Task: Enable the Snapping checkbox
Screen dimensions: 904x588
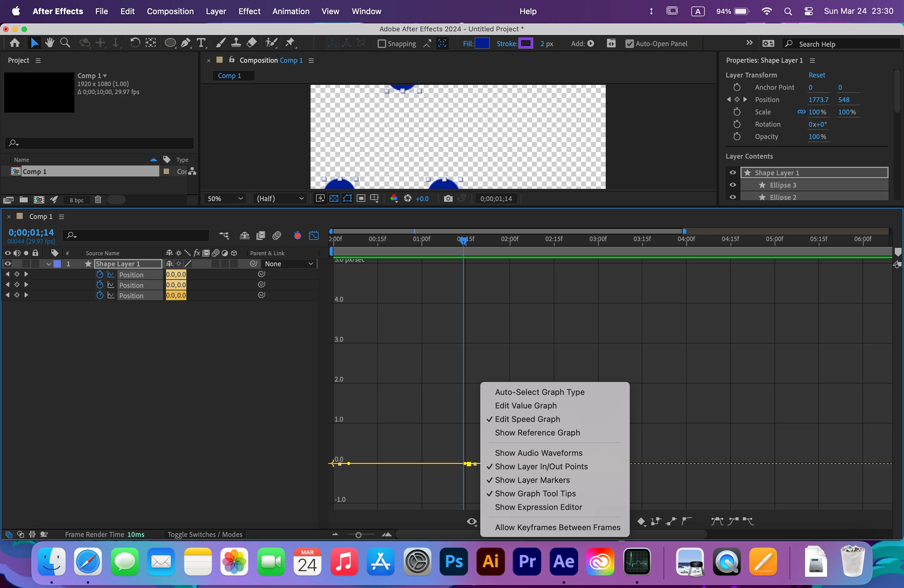Action: coord(382,44)
